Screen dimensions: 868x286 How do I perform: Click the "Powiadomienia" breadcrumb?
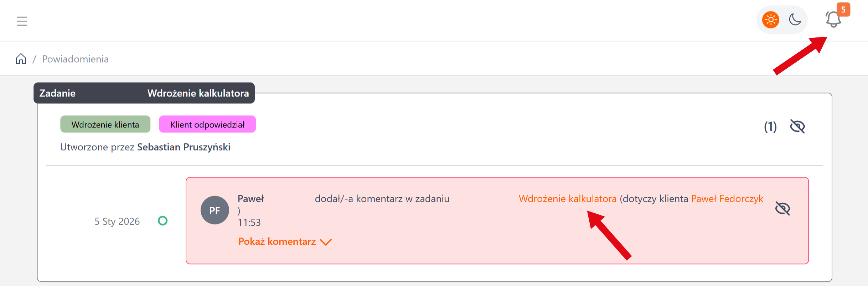coord(75,59)
